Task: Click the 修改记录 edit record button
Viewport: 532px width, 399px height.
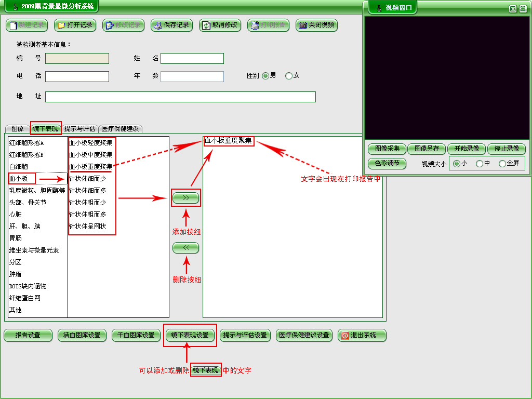Action: pos(123,25)
